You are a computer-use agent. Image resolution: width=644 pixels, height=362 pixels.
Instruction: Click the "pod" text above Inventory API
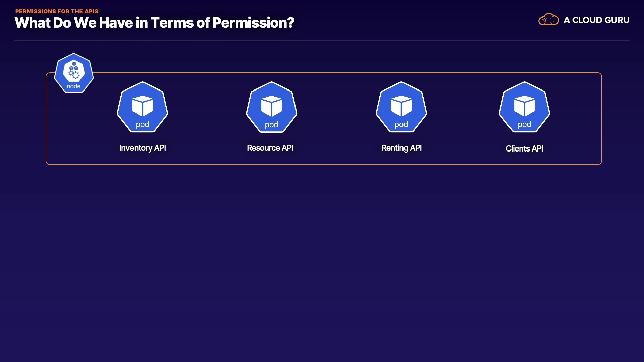pos(142,124)
